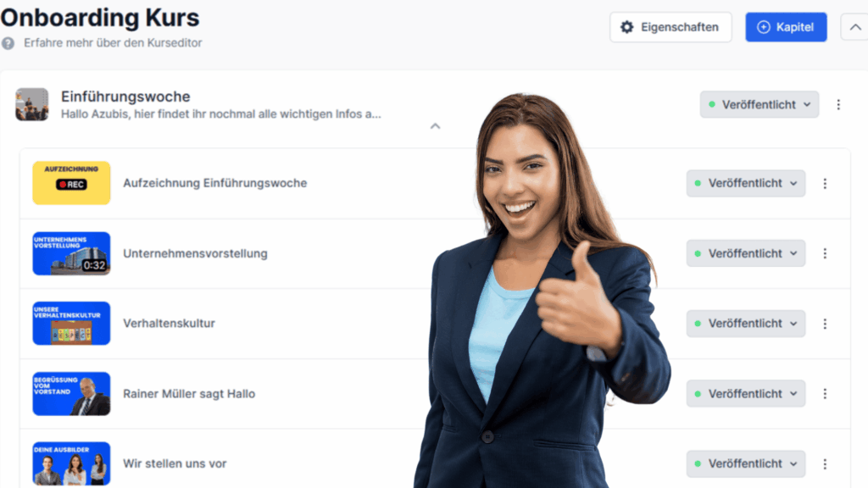Add a new Kapitel with blue button
Image resolution: width=868 pixels, height=488 pixels.
pyautogui.click(x=786, y=27)
